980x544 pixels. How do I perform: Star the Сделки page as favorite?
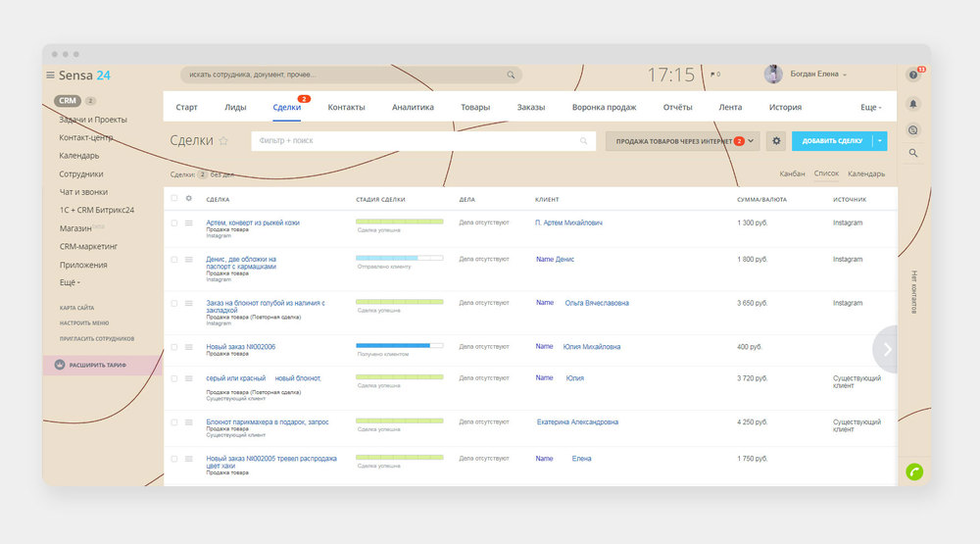click(223, 141)
